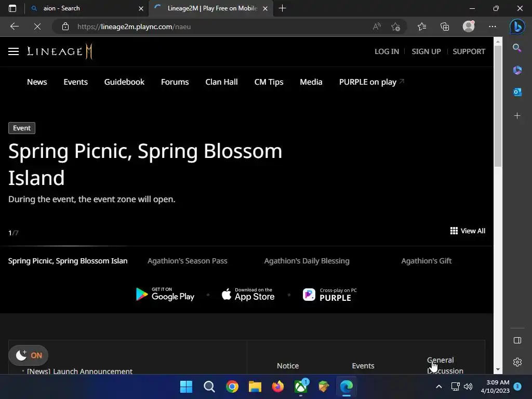Image resolution: width=532 pixels, height=399 pixels.
Task: Click the address bar URL field
Action: [217, 26]
